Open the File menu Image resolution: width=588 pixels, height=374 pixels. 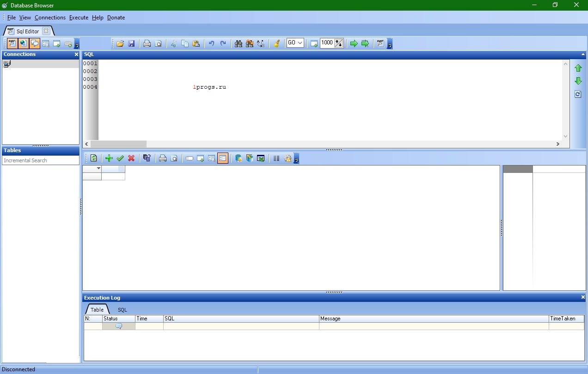[12, 18]
